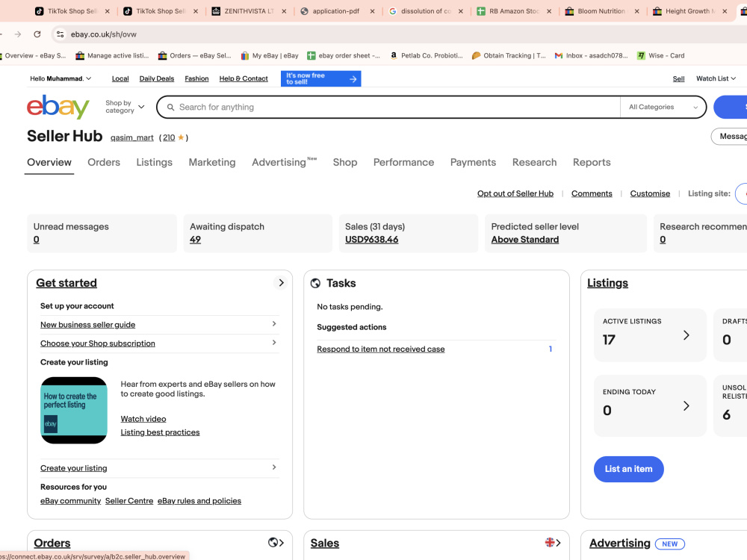Viewport: 747px width, 560px height.
Task: Expand Hello Muhammad account dropdown
Action: [x=61, y=78]
